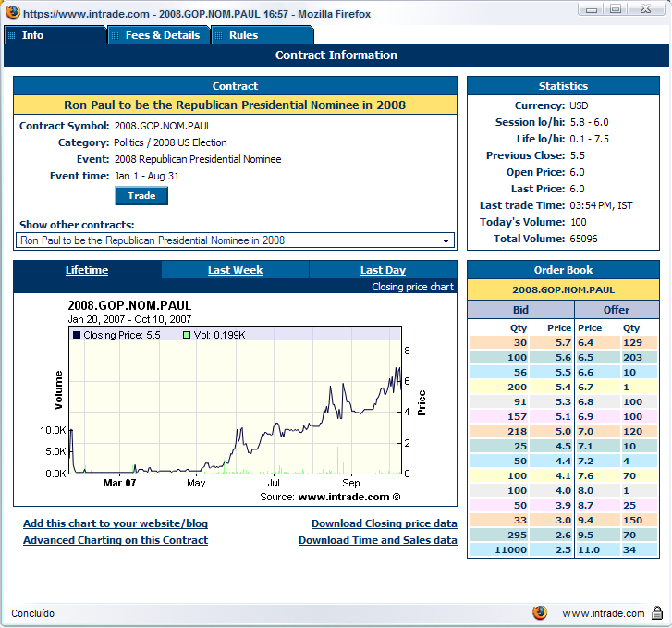Click 2008.GOP.NOM.PAUL order book title
The image size is (672, 628).
[x=563, y=290]
